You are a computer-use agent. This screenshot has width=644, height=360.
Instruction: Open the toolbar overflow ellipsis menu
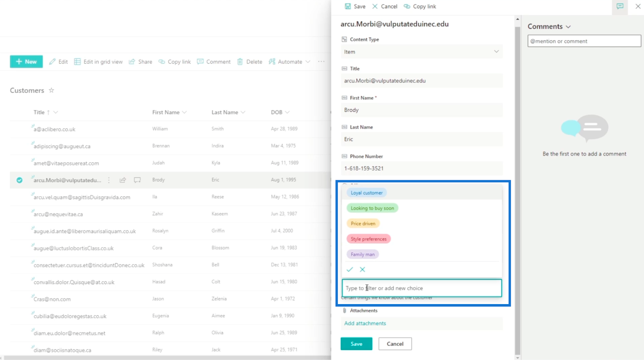(x=321, y=62)
